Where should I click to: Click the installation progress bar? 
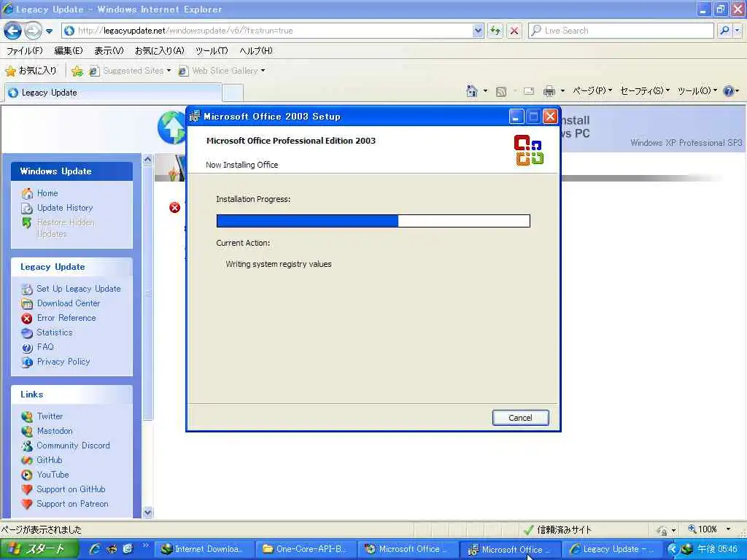click(x=373, y=220)
